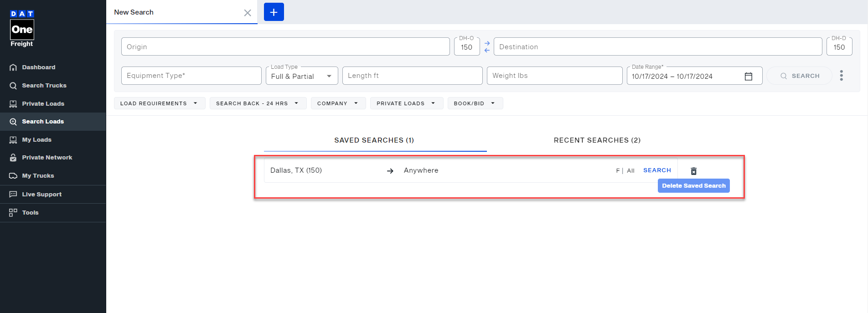The width and height of the screenshot is (868, 313).
Task: Click the Length ft field
Action: (413, 76)
